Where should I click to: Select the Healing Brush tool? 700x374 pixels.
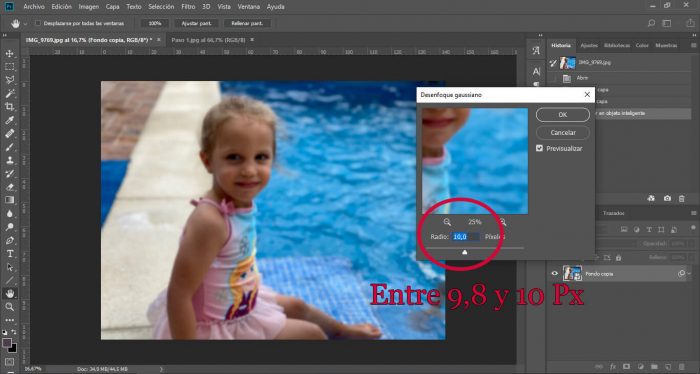[9, 133]
